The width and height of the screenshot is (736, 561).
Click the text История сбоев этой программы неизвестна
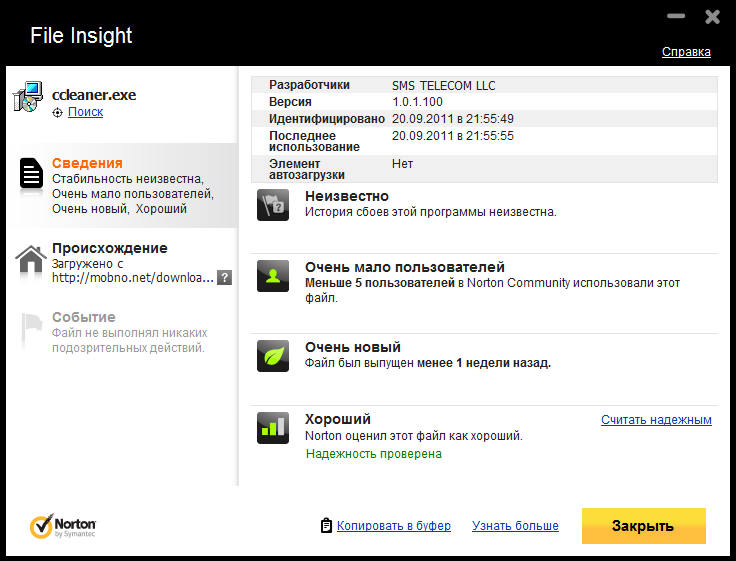click(x=430, y=212)
